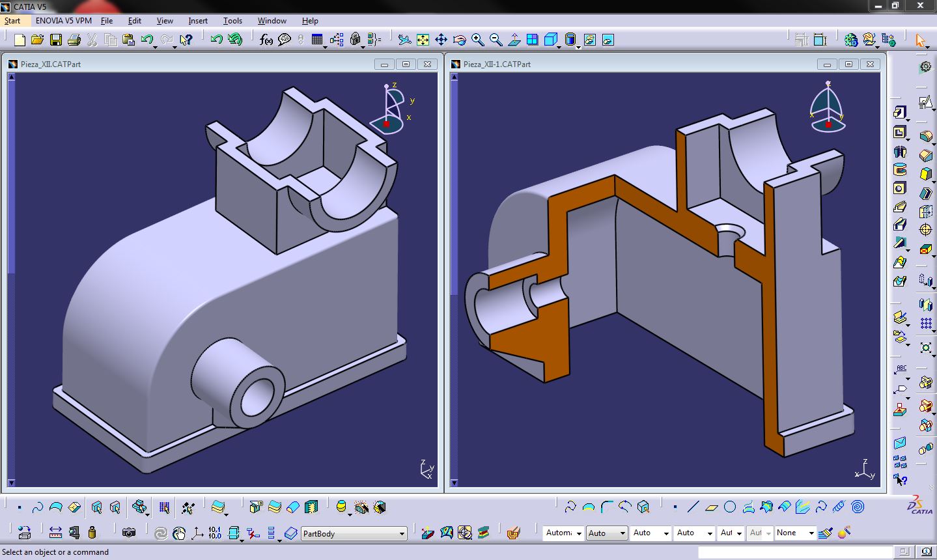Select the Pan tool

coord(441,40)
